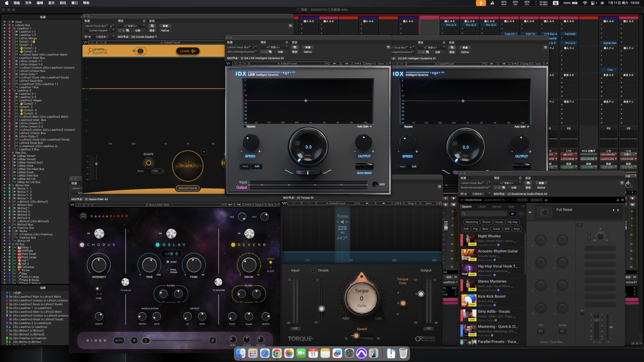Select the PLATE reverb type in Space Rider
Image resolution: width=644 pixels, height=362 pixels.
(x=270, y=268)
